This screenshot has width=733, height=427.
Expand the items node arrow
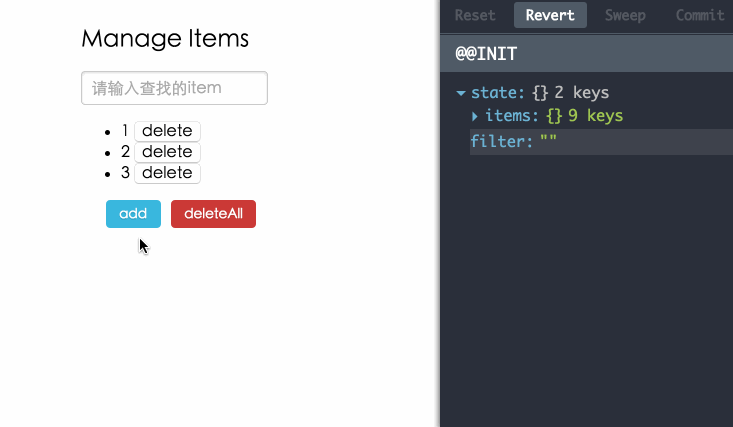click(x=476, y=116)
